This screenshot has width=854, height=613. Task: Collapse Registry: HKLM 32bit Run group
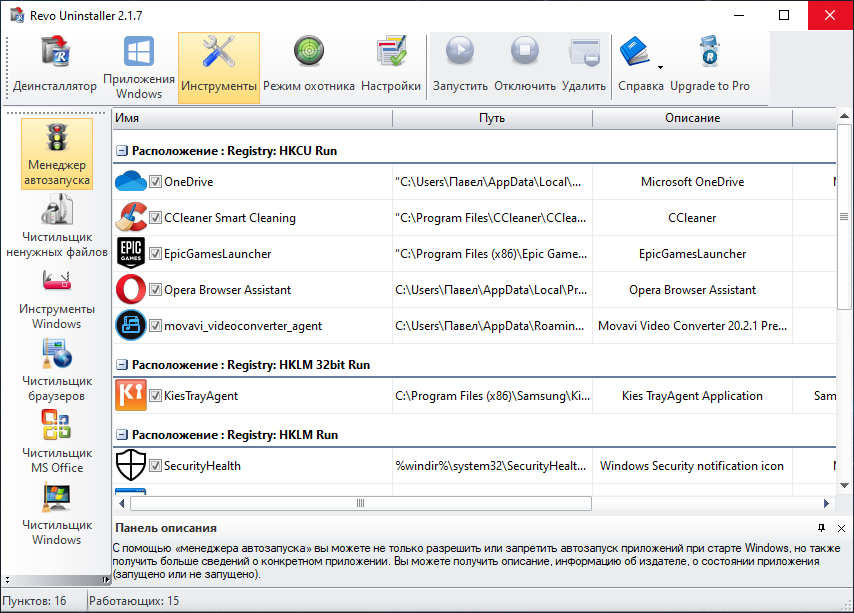point(123,365)
